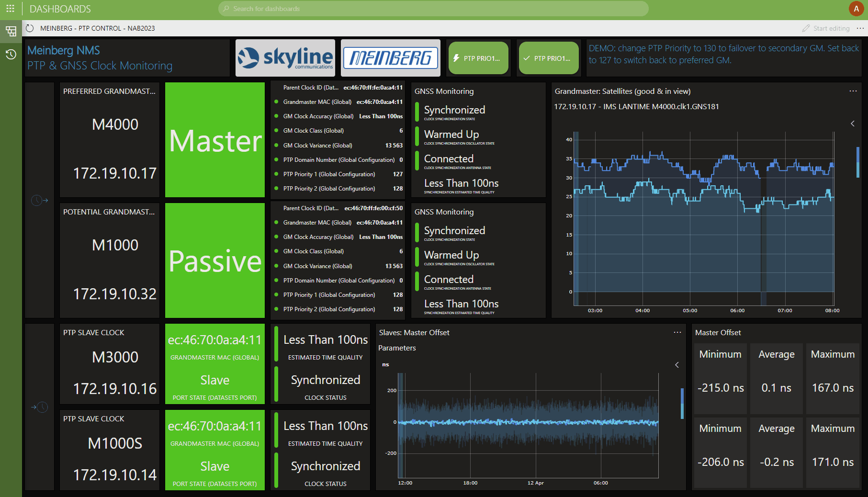Search for dashboards input field
The height and width of the screenshot is (497, 868).
(433, 9)
